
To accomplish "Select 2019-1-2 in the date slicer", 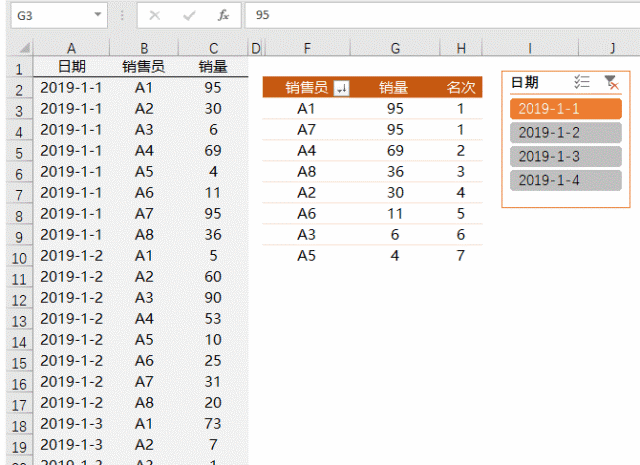I will pyautogui.click(x=565, y=133).
